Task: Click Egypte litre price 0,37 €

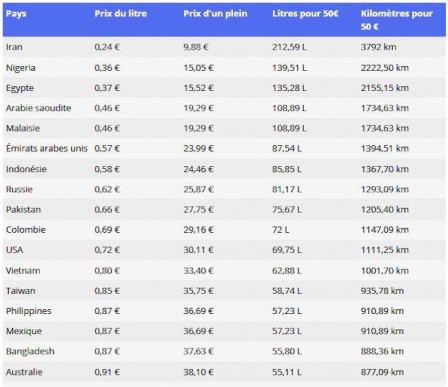Action: (x=107, y=88)
